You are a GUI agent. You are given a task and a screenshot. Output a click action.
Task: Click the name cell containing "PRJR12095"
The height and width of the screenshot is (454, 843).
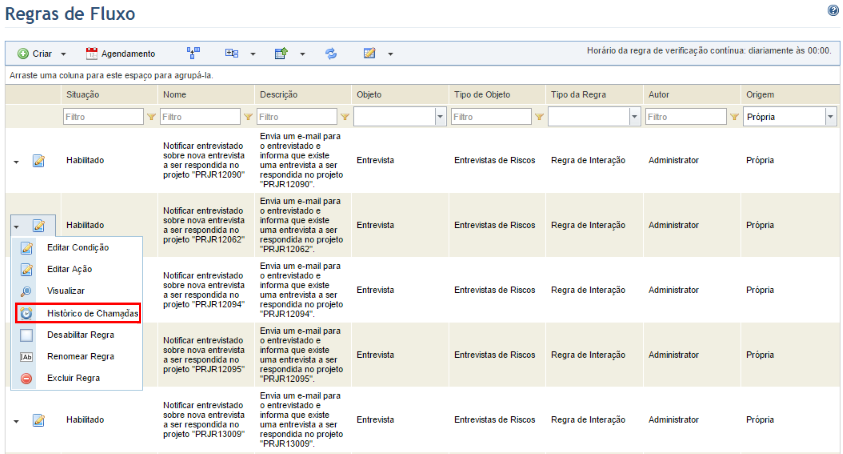click(204, 355)
